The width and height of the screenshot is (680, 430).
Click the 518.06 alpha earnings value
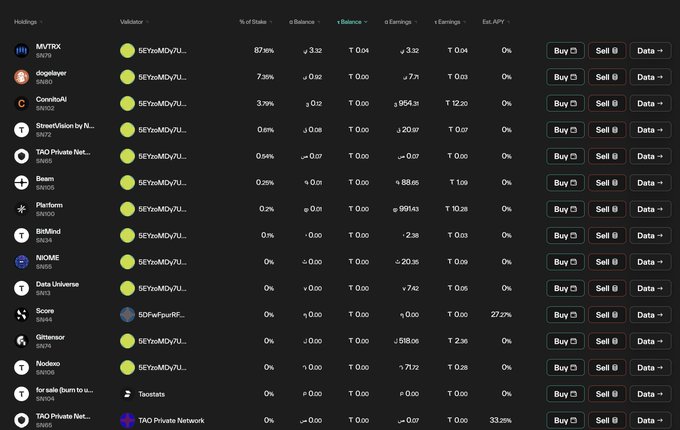(406, 342)
